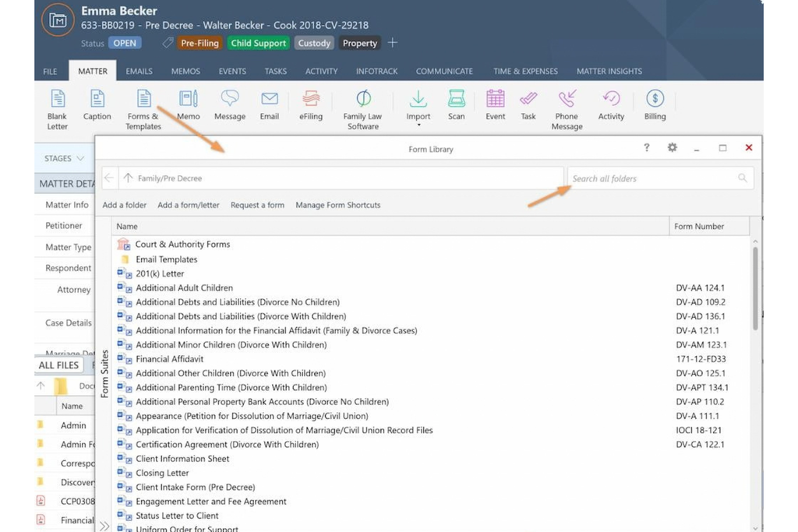This screenshot has width=798, height=532.
Task: Expand the STAGES dropdown
Action: [x=64, y=158]
